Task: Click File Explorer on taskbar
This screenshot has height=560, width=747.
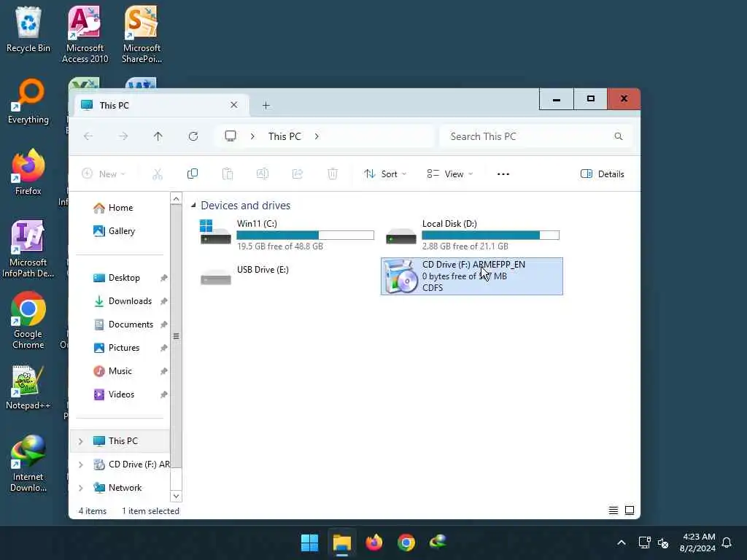Action: tap(342, 542)
